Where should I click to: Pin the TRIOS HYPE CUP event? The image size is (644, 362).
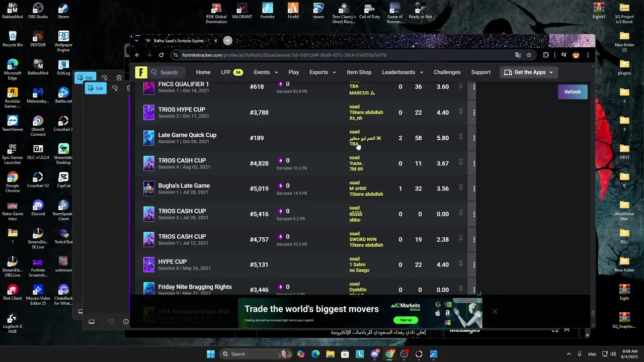460,112
